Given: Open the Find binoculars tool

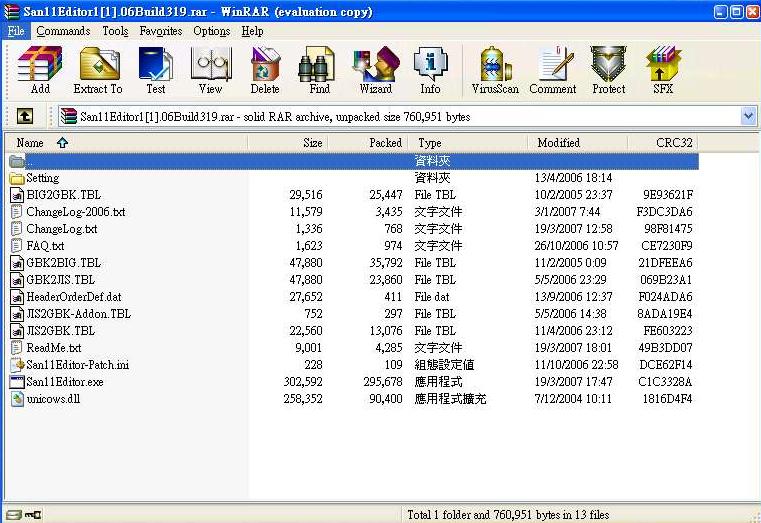Looking at the screenshot, I should pyautogui.click(x=319, y=70).
